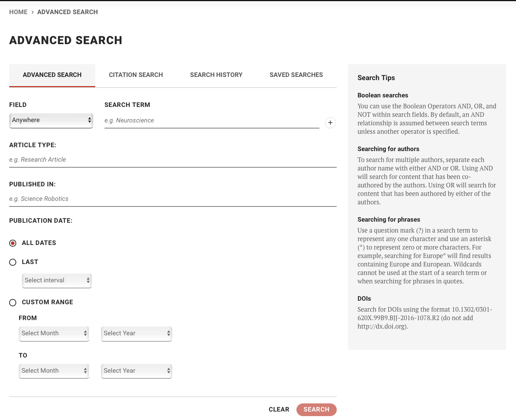Select the Last radio button
The width and height of the screenshot is (516, 420).
click(x=13, y=262)
